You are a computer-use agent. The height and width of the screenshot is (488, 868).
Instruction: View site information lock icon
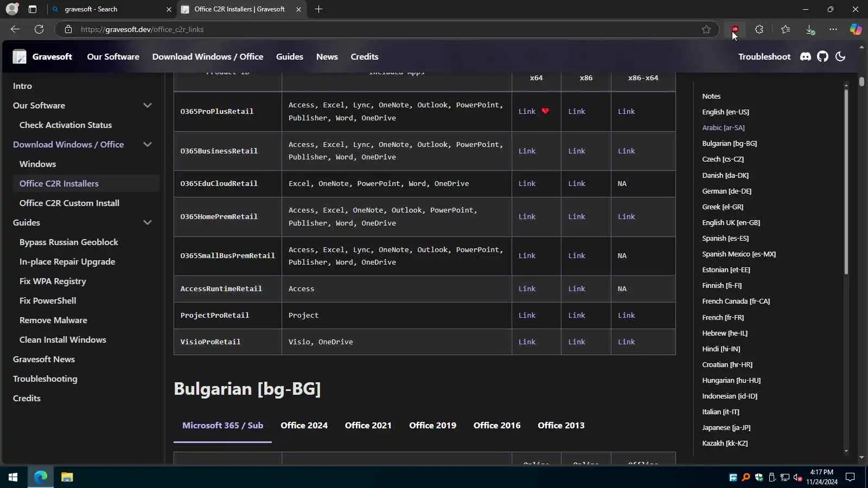(68, 29)
